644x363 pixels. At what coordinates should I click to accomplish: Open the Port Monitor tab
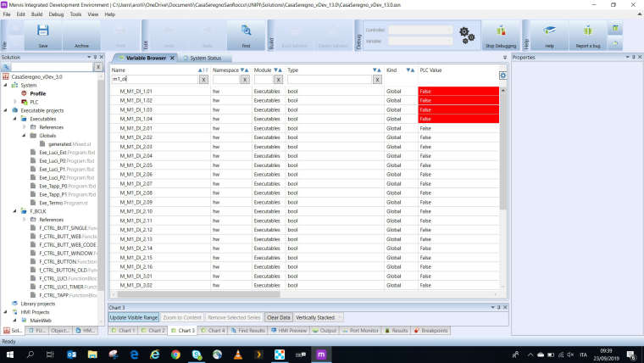pos(360,331)
